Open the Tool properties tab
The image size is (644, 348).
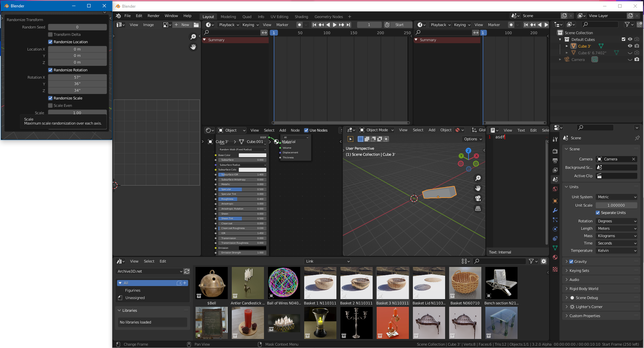click(x=555, y=139)
